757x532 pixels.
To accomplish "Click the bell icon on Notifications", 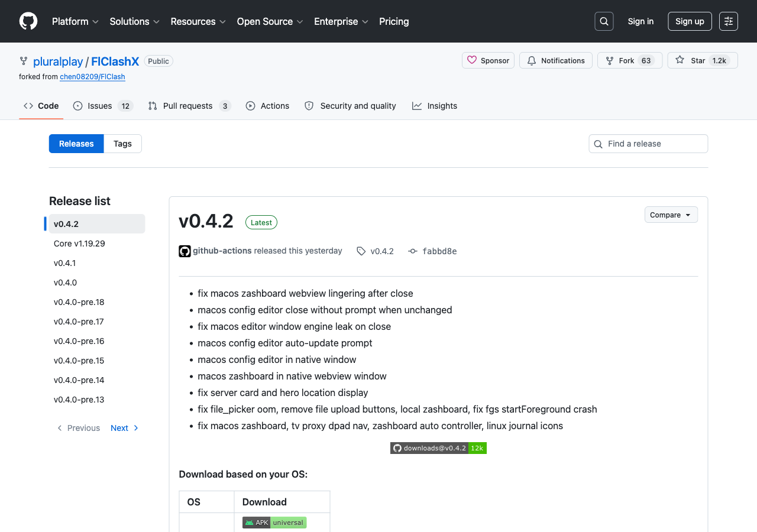I will click(532, 60).
